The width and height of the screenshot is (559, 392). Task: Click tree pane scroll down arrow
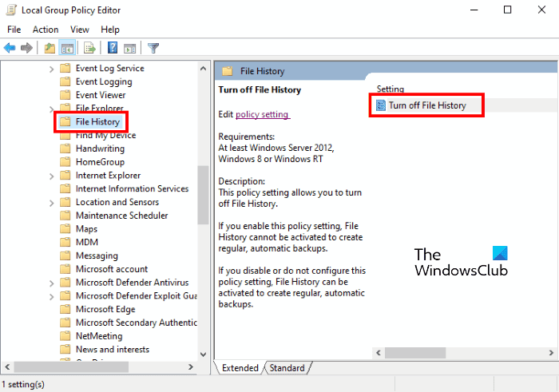click(x=203, y=354)
